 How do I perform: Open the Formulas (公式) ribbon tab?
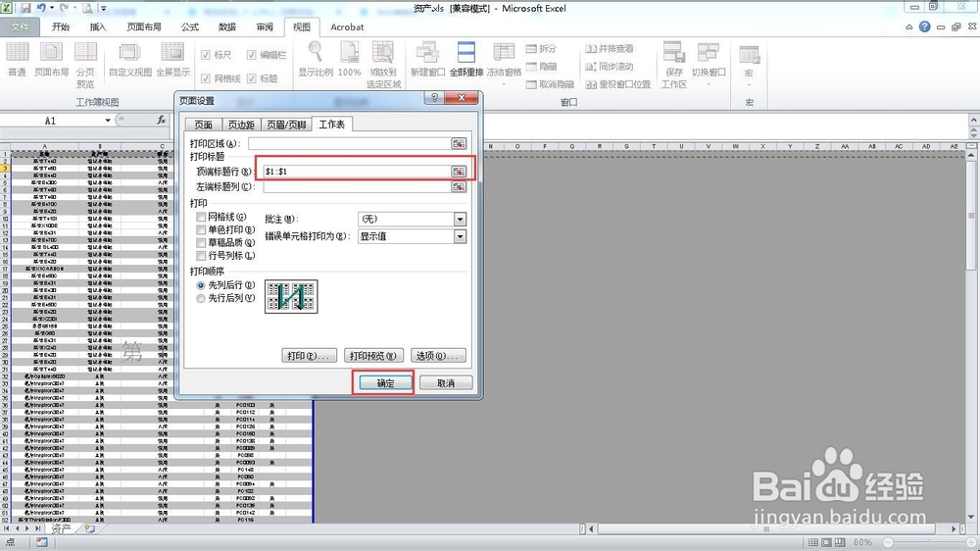190,26
